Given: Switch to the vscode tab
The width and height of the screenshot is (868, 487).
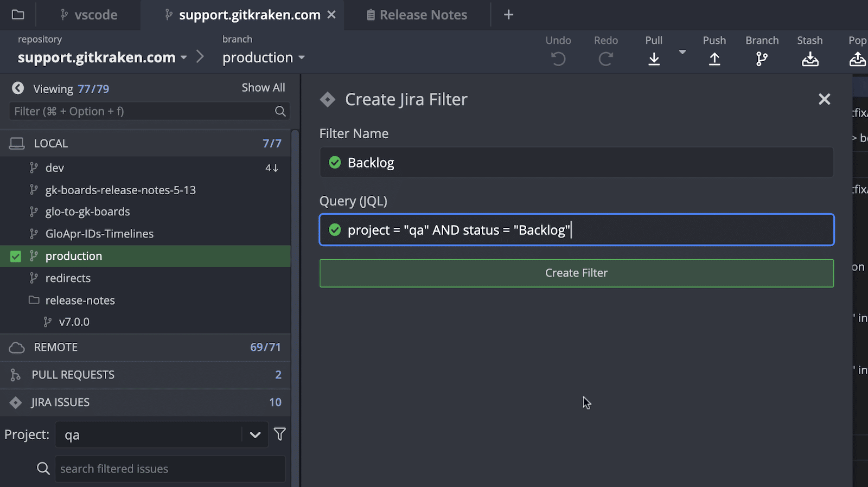Looking at the screenshot, I should (x=89, y=15).
